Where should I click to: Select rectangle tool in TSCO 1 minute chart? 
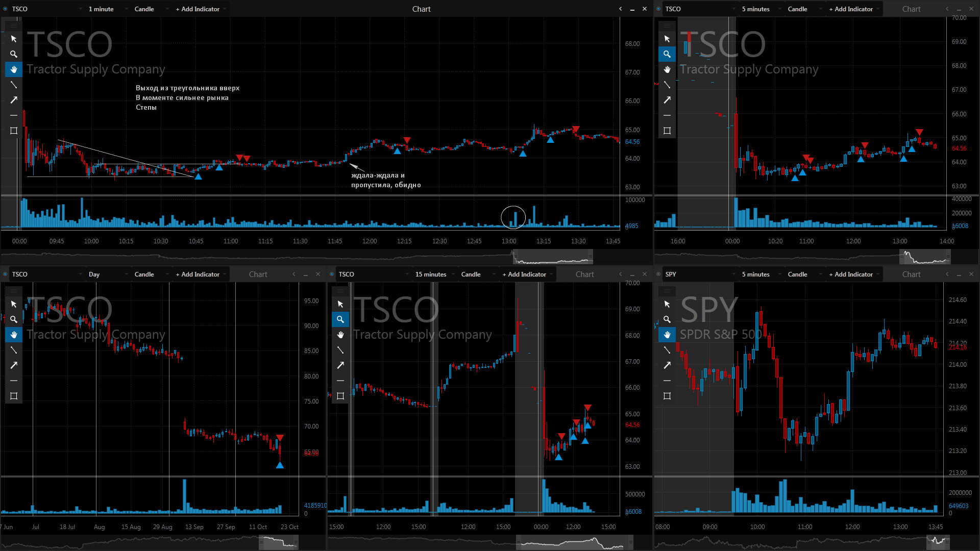[14, 131]
